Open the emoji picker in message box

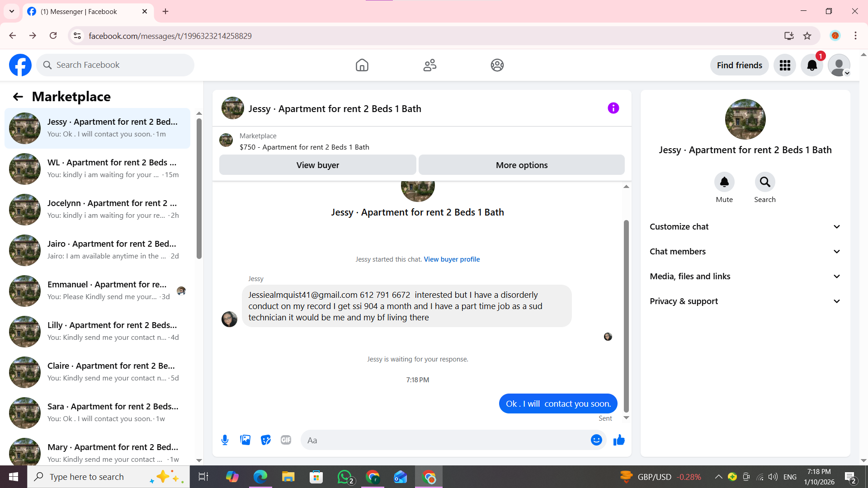pos(596,440)
